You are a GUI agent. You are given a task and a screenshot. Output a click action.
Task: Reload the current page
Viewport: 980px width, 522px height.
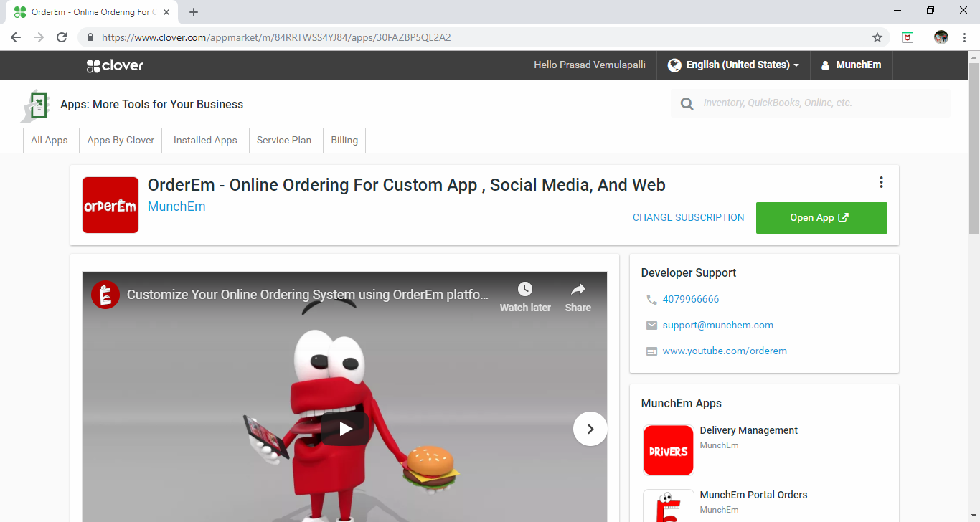[x=62, y=37]
